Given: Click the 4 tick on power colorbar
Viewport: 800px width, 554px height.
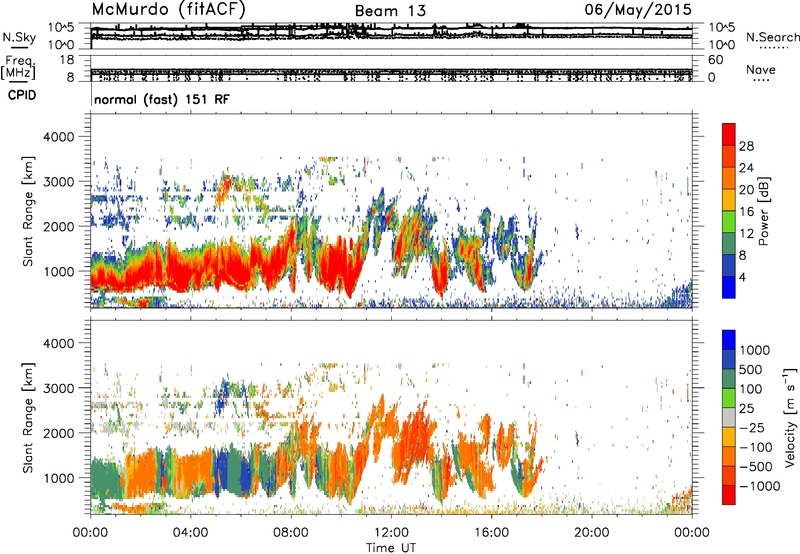Looking at the screenshot, I should tap(742, 278).
